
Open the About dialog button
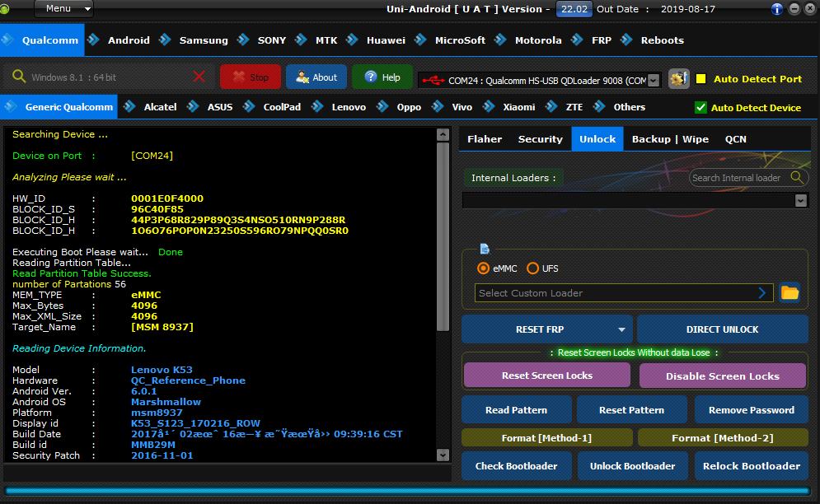point(316,77)
